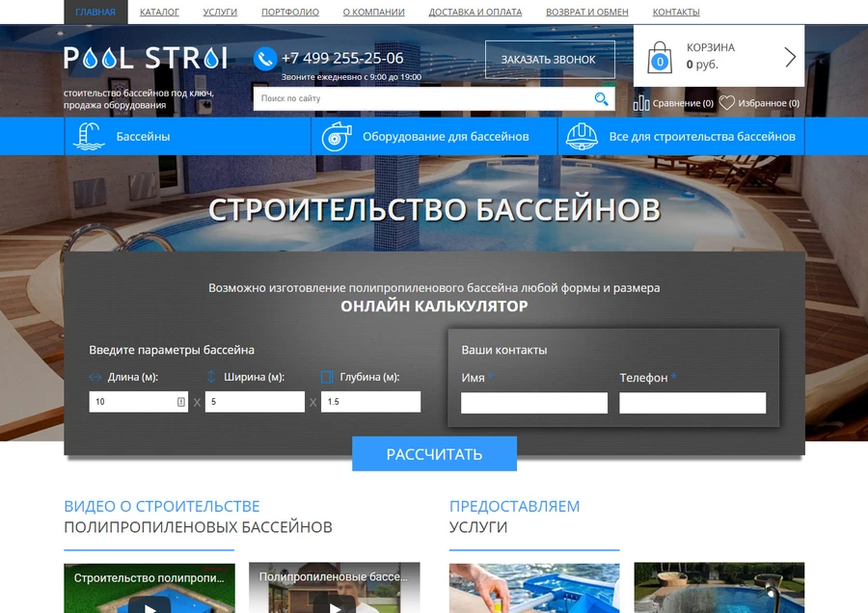868x613 pixels.
Task: Open the Портфолио menu item
Action: [290, 12]
